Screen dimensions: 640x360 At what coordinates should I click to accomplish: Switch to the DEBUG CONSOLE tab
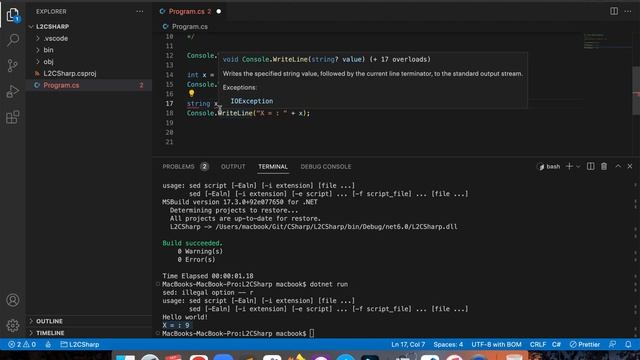[326, 167]
